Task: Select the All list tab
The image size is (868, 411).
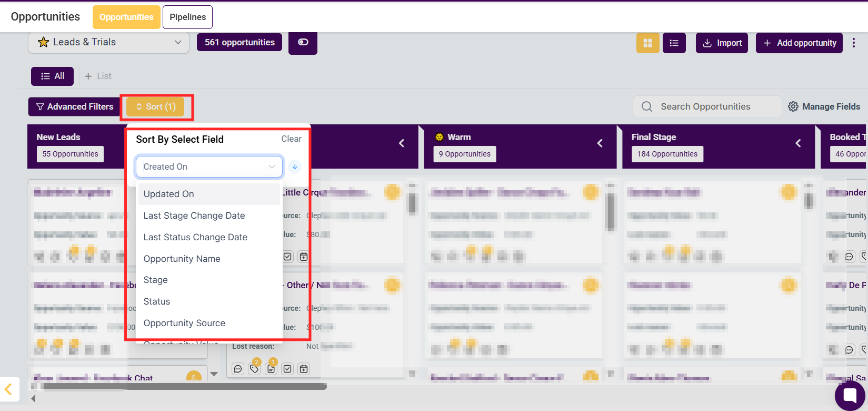Action: (53, 76)
